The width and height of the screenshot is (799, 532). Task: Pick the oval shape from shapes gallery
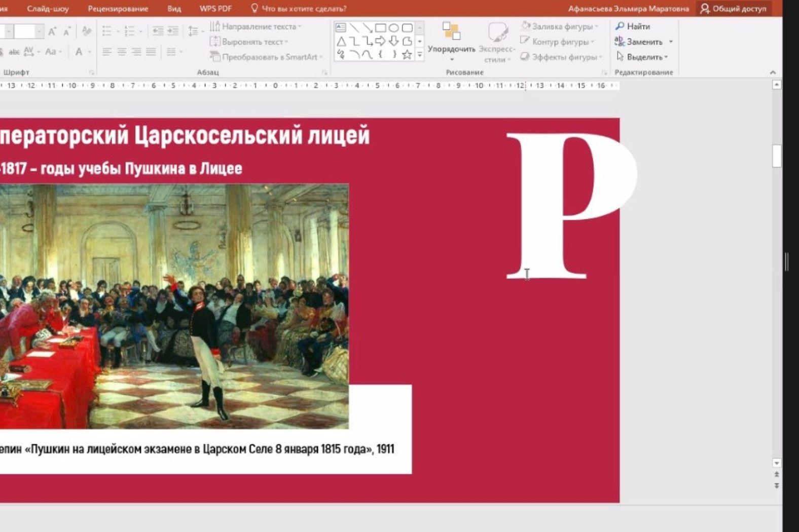(393, 28)
